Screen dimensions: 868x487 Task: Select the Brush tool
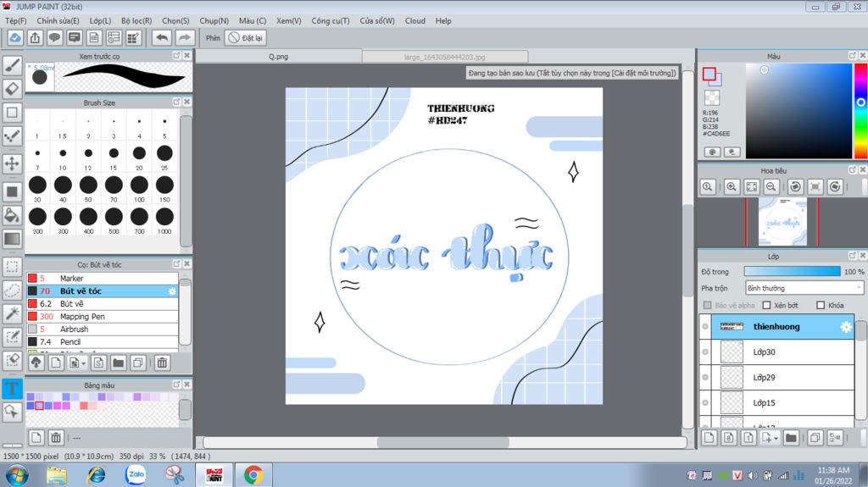pos(12,65)
